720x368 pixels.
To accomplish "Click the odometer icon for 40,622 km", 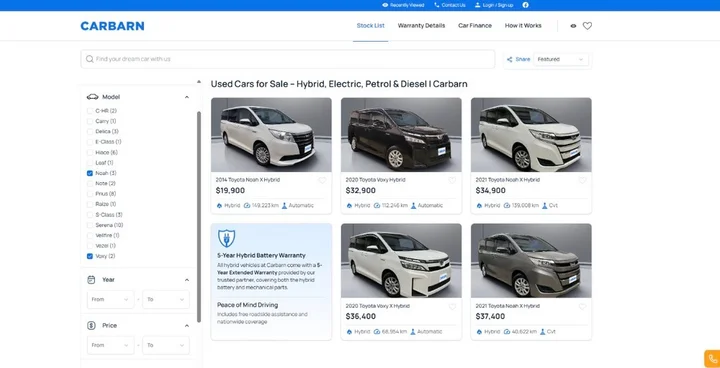I will (x=507, y=332).
